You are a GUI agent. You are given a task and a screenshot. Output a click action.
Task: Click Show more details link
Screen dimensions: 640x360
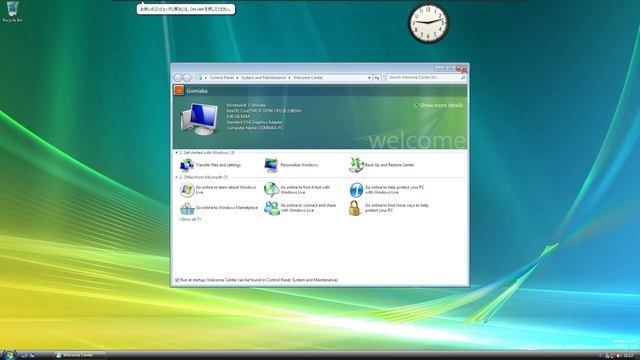[438, 105]
